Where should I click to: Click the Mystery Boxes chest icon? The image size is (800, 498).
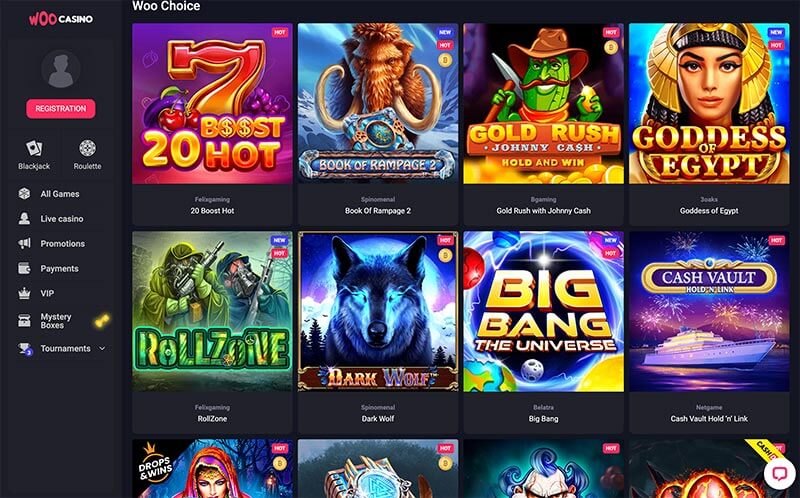click(24, 320)
